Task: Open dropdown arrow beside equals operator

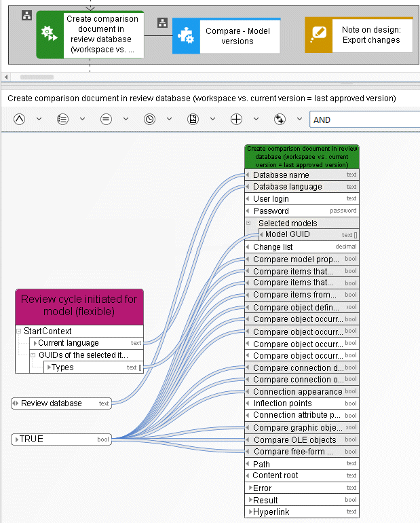Action: (x=126, y=119)
